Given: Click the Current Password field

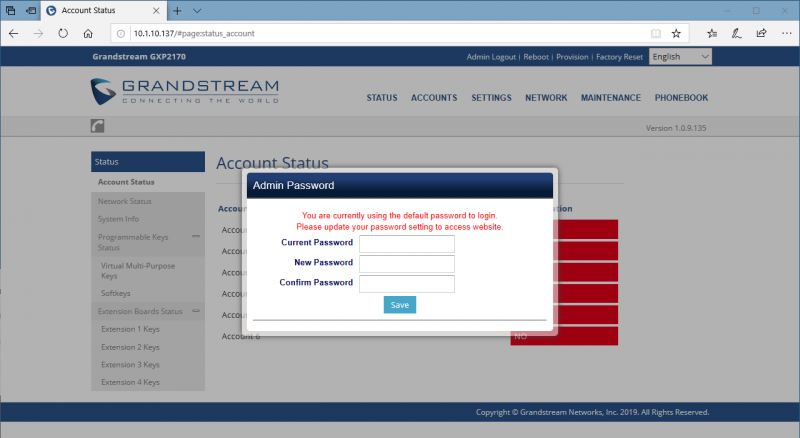Looking at the screenshot, I should 407,244.
